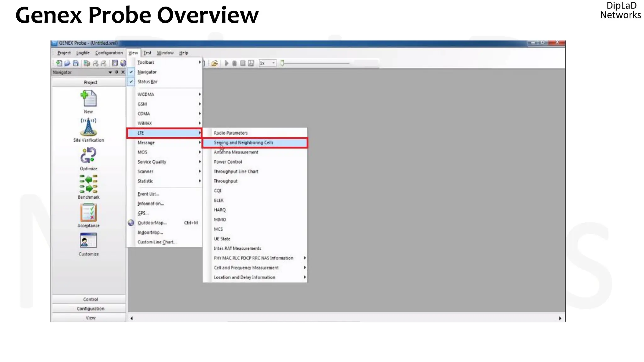The width and height of the screenshot is (644, 362).
Task: Open the Benchmark arrows icon
Action: (x=88, y=184)
